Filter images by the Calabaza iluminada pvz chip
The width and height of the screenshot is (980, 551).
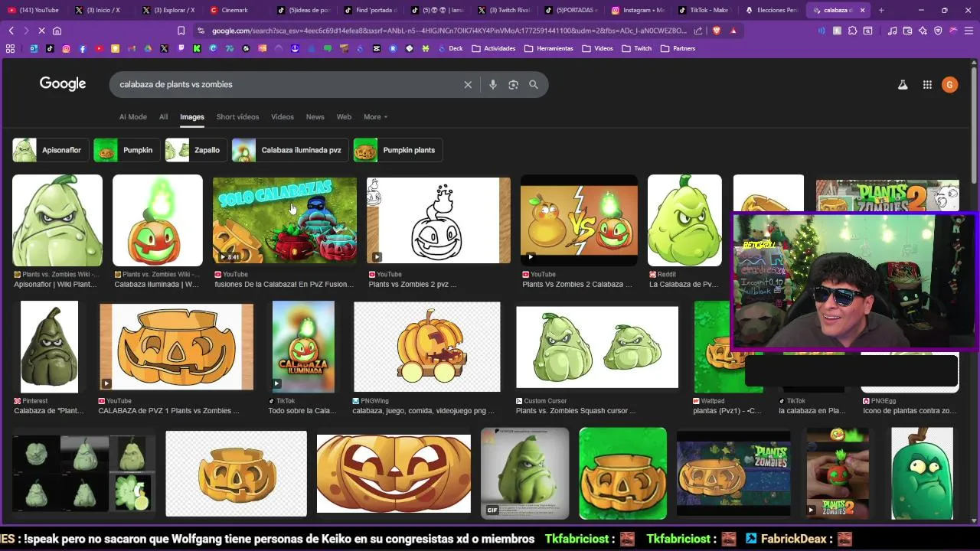290,150
